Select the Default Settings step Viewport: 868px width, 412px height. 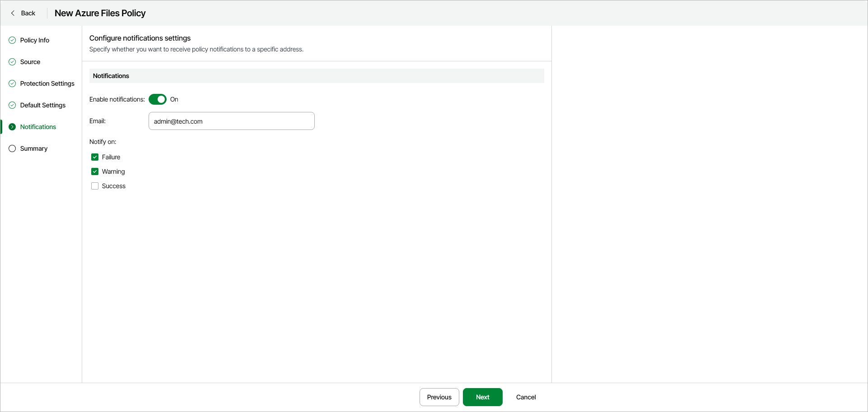point(43,105)
